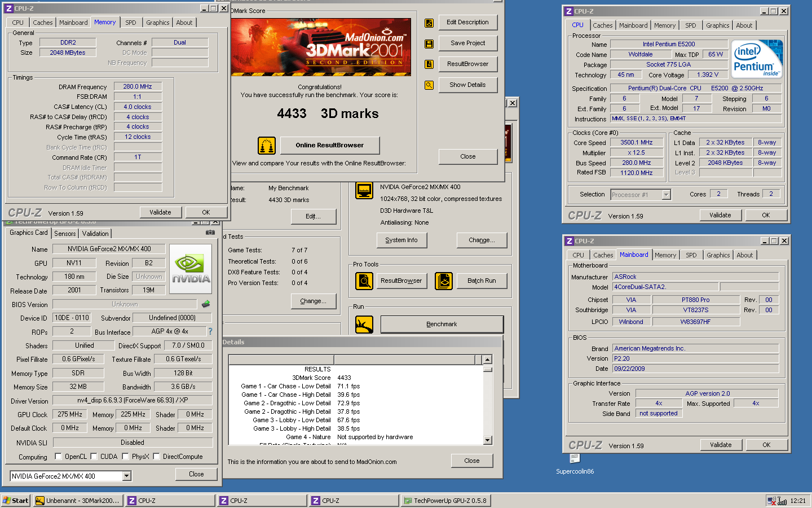The image size is (812, 508).
Task: Click OK in the Mainboard CPU-Z window
Action: (x=766, y=445)
